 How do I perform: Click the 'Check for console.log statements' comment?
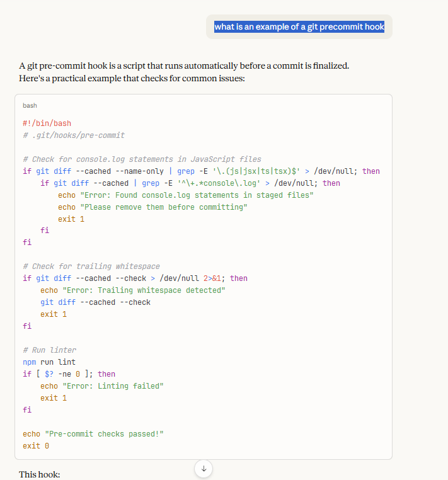142,159
